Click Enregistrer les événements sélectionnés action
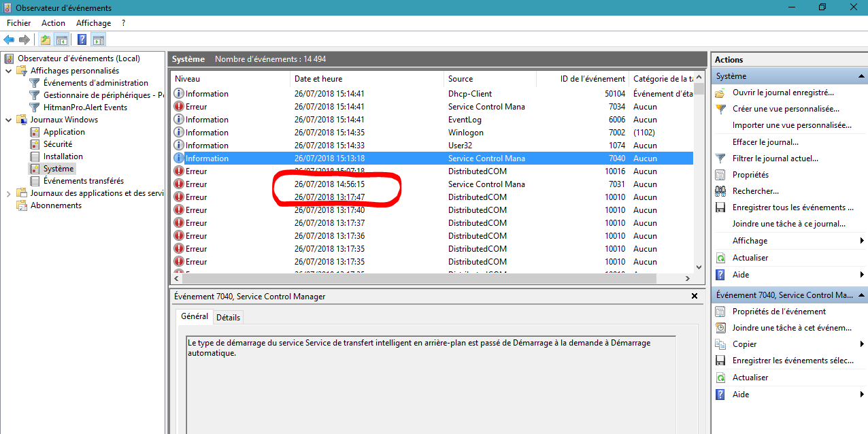868x434 pixels. (x=792, y=361)
